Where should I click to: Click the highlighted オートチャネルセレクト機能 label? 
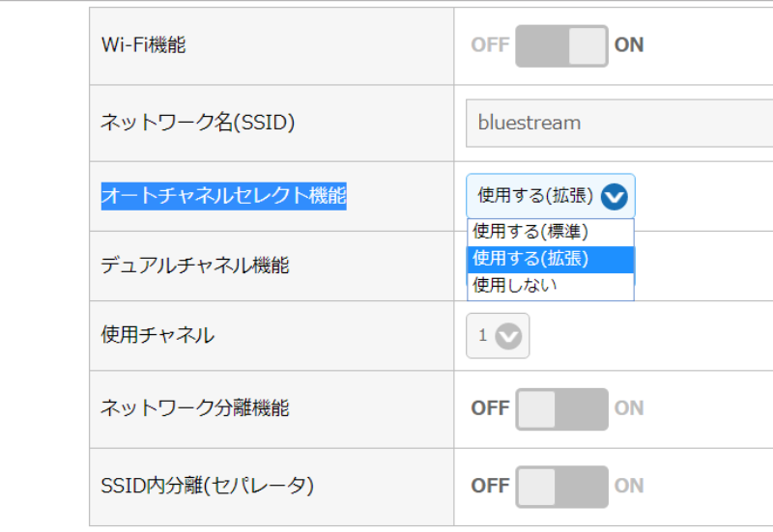(x=223, y=196)
